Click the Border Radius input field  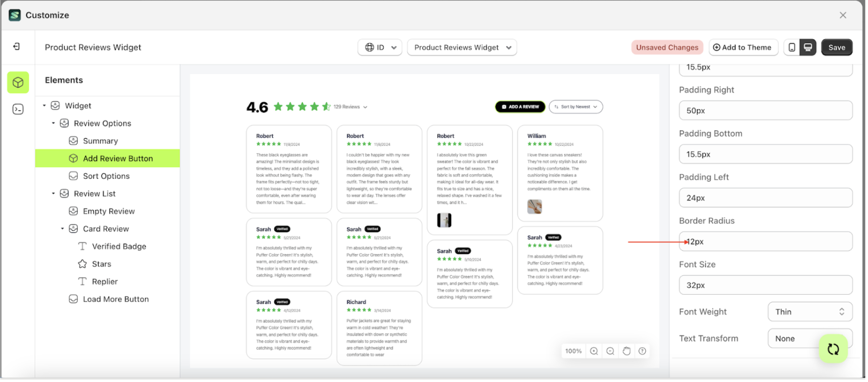[766, 241]
